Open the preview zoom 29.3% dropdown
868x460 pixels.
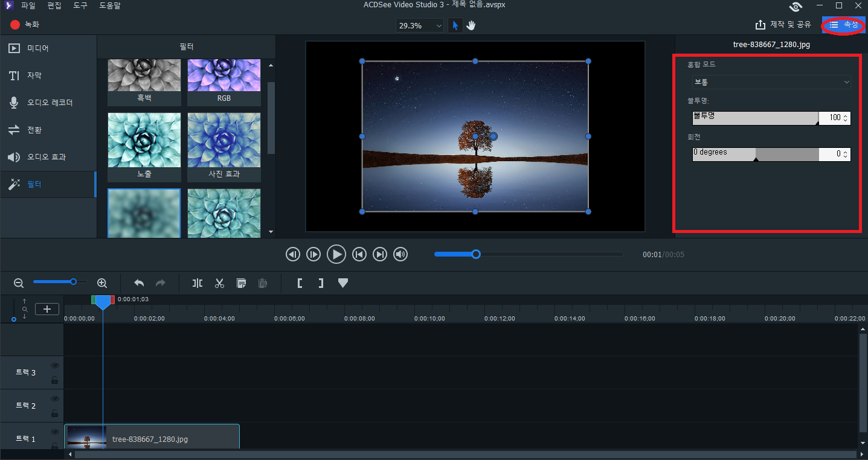[x=420, y=25]
